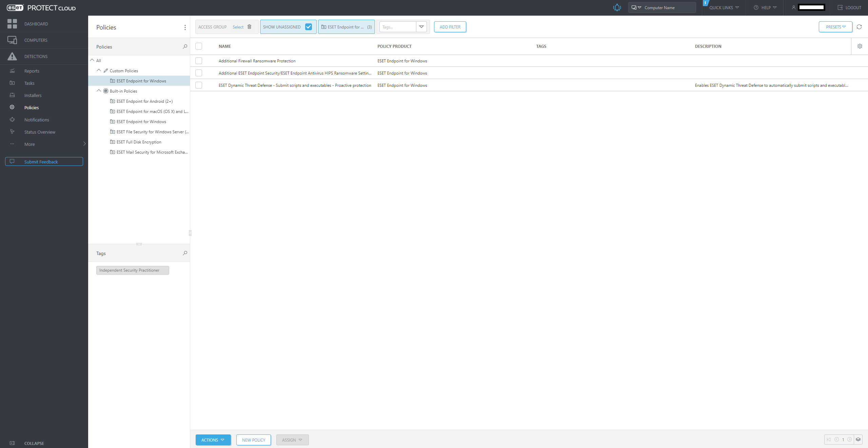Open the notifications bell icon

coord(617,7)
